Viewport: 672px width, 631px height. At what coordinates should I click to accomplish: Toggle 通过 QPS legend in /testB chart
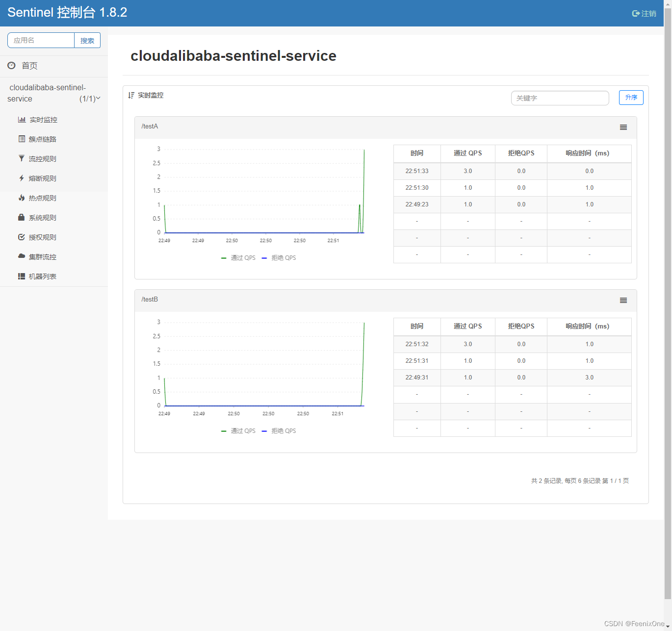[x=238, y=431]
